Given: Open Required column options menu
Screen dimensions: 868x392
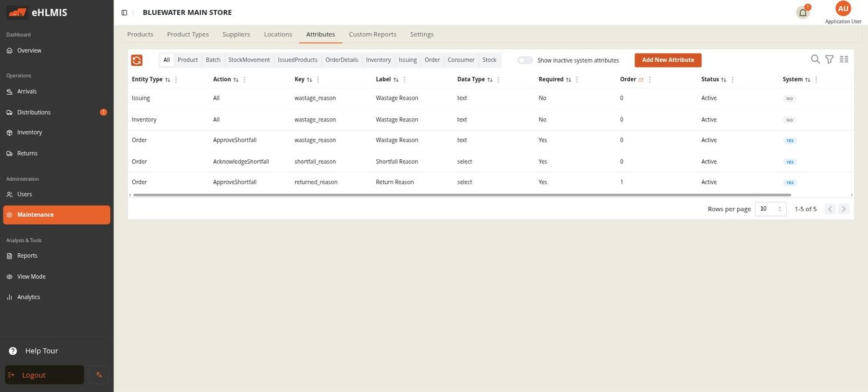Looking at the screenshot, I should coord(577,80).
